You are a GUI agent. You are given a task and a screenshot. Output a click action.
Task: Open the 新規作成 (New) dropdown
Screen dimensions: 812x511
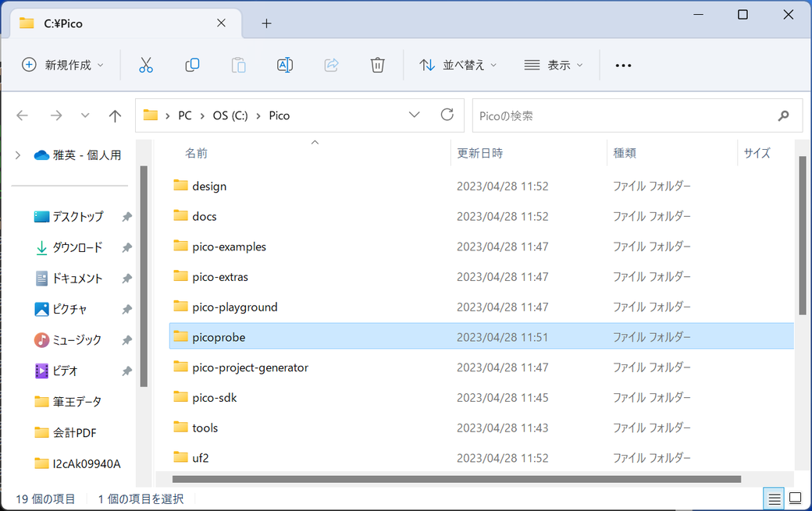(62, 66)
